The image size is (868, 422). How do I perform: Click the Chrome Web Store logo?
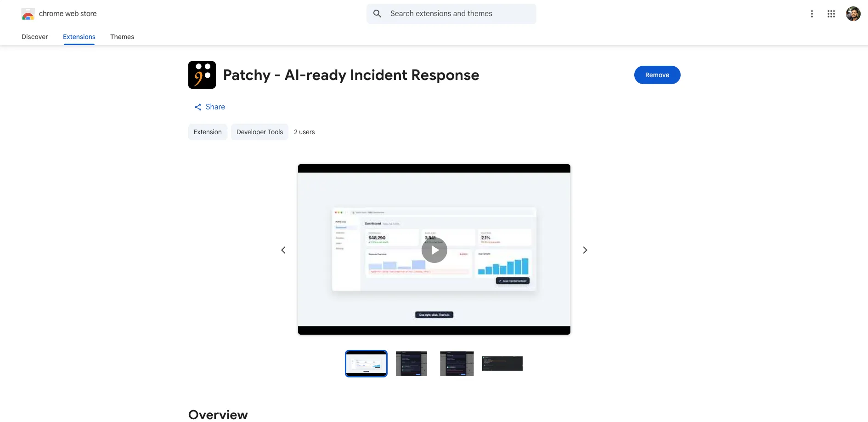(x=28, y=14)
